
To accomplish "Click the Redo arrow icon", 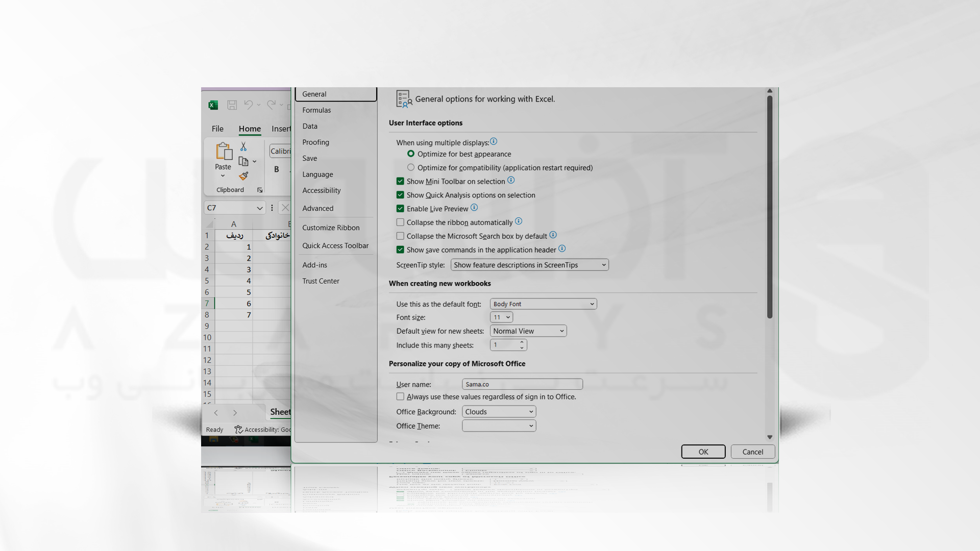I will click(271, 105).
